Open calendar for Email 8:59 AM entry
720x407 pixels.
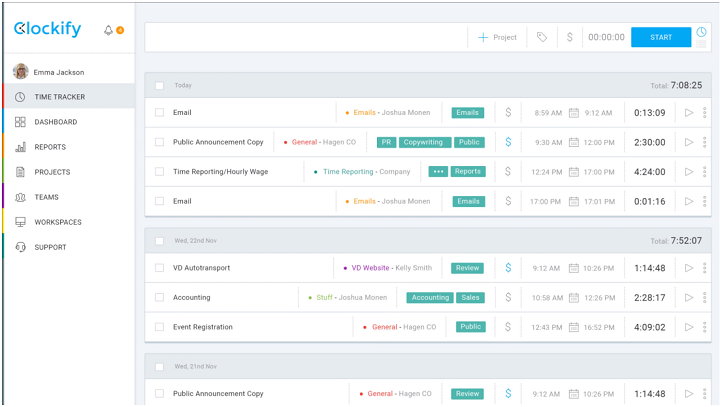[x=574, y=113]
